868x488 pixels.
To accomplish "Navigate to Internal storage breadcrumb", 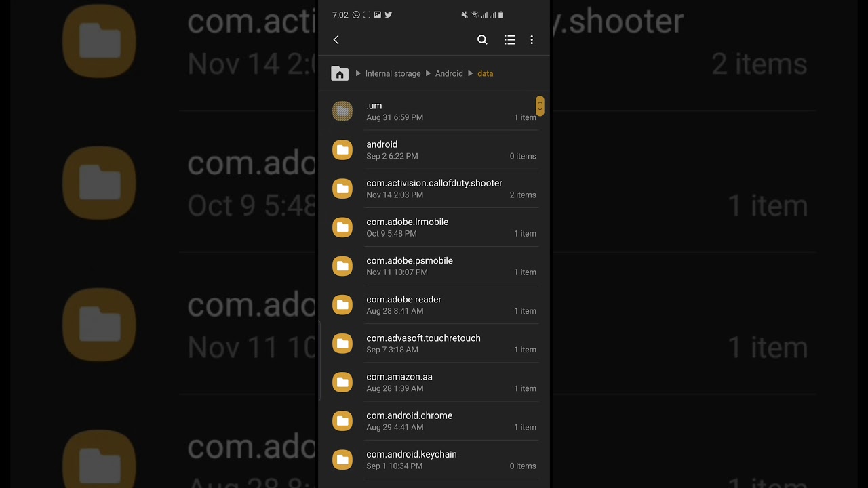I will tap(393, 73).
